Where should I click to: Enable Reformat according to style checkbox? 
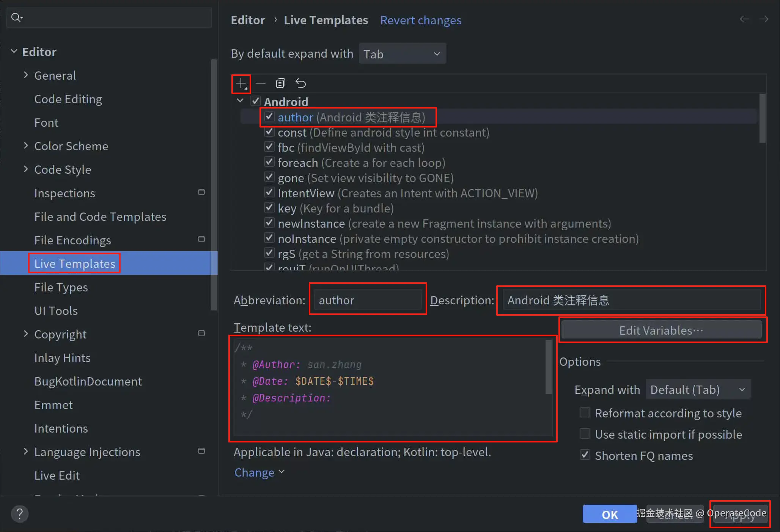click(585, 412)
